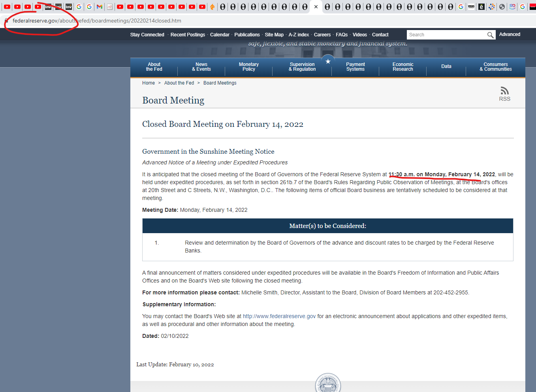
Task: Open Consumers & Communities menu
Action: (x=496, y=67)
